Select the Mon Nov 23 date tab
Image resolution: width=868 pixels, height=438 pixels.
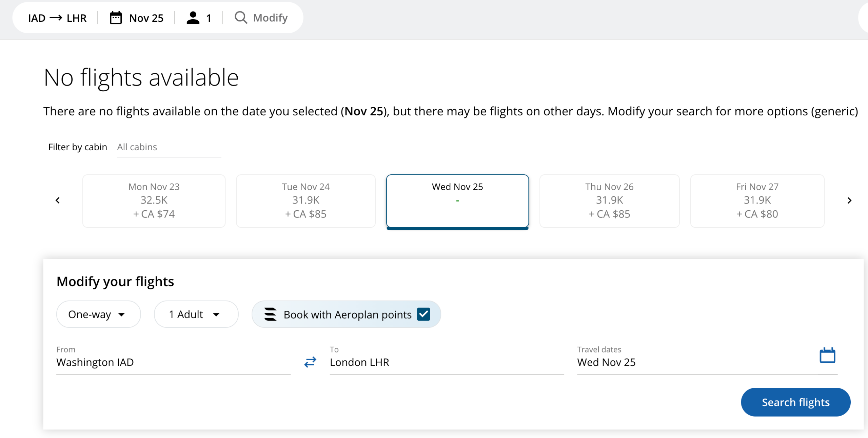coord(154,201)
